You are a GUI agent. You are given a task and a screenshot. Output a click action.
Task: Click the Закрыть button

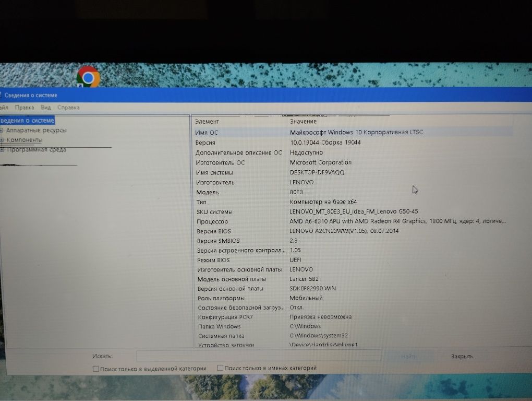coord(462,356)
